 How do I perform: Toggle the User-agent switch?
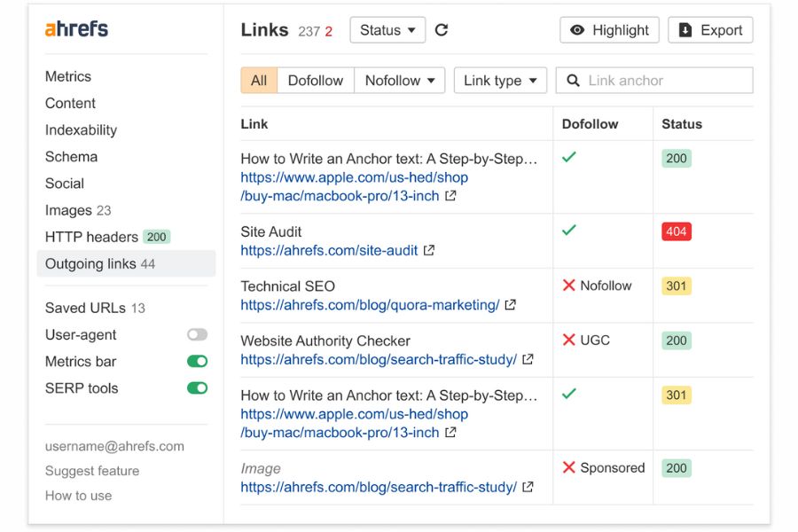tap(197, 334)
